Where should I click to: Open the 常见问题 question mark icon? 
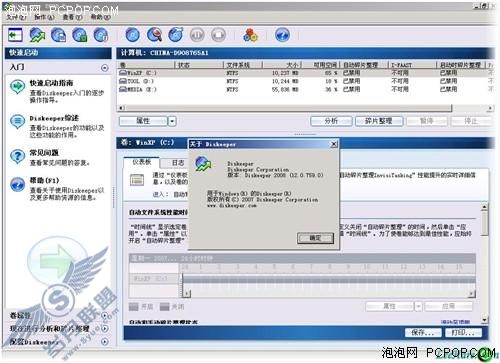point(17,156)
